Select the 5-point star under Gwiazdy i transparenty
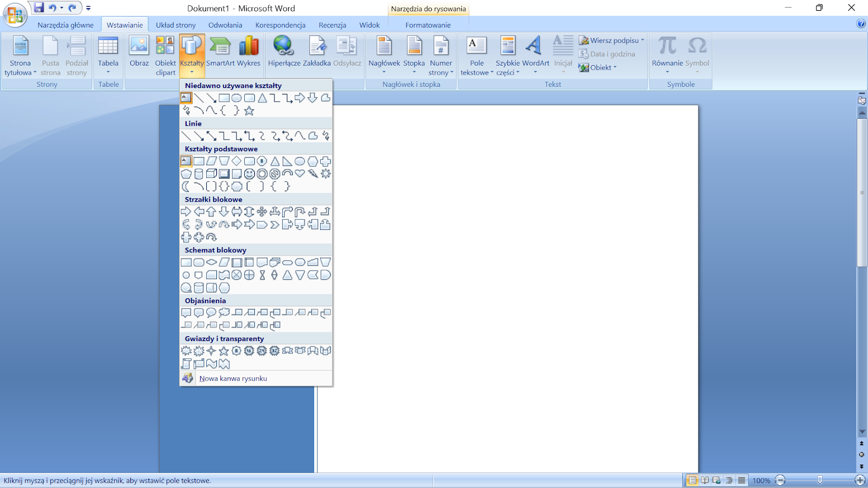Viewport: 868px width, 488px height. [224, 351]
